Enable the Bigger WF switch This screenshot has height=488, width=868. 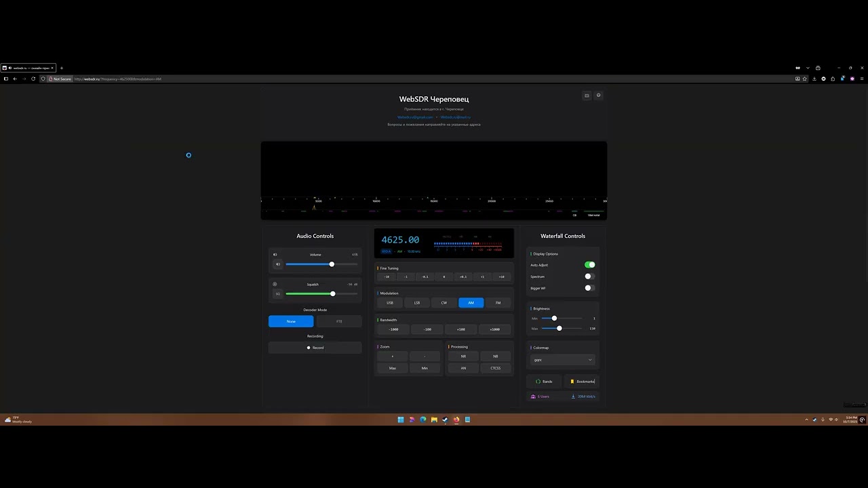(590, 288)
